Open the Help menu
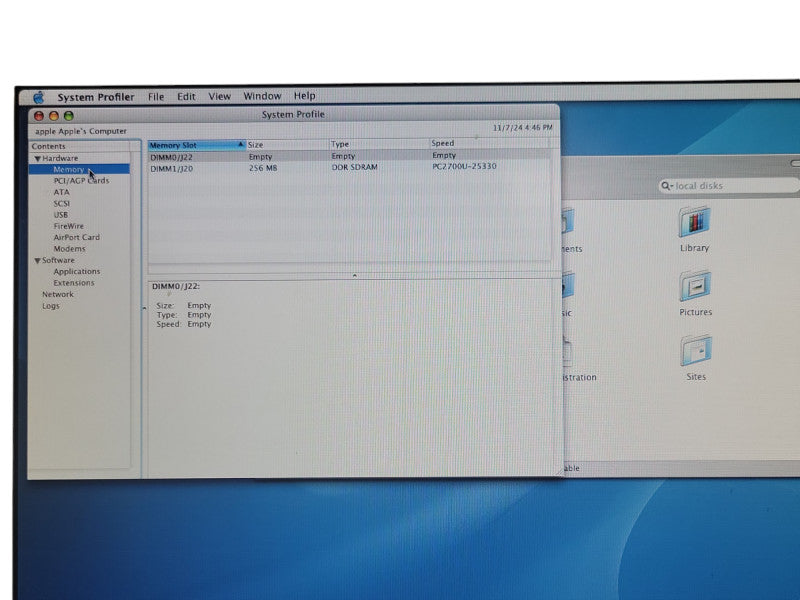800x600 pixels. (305, 95)
